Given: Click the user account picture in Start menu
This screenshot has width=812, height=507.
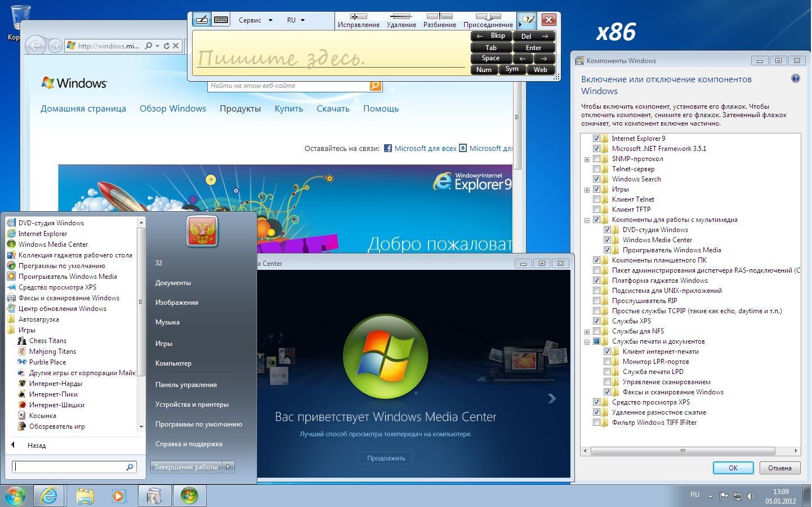Looking at the screenshot, I should coord(202,231).
